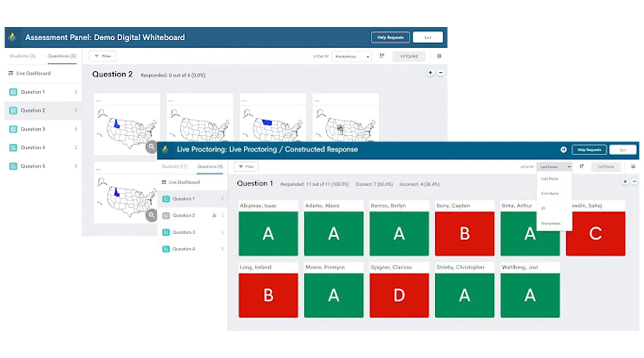The height and width of the screenshot is (358, 644).
Task: Expand the View By Last Name dropdown
Action: (x=554, y=167)
